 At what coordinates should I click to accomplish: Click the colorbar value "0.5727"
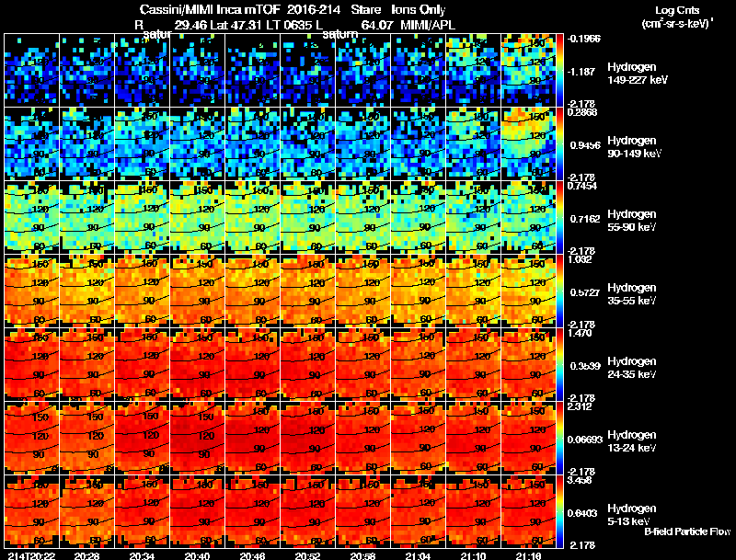[585, 292]
